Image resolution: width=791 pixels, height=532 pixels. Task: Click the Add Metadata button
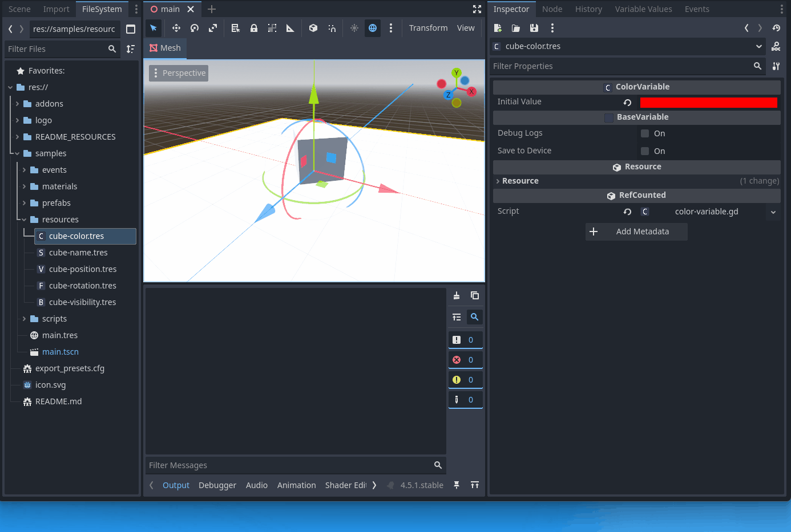click(x=636, y=232)
